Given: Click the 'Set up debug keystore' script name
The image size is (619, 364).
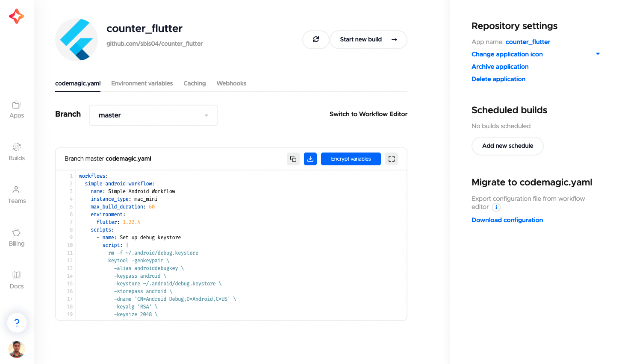Looking at the screenshot, I should pos(150,238).
